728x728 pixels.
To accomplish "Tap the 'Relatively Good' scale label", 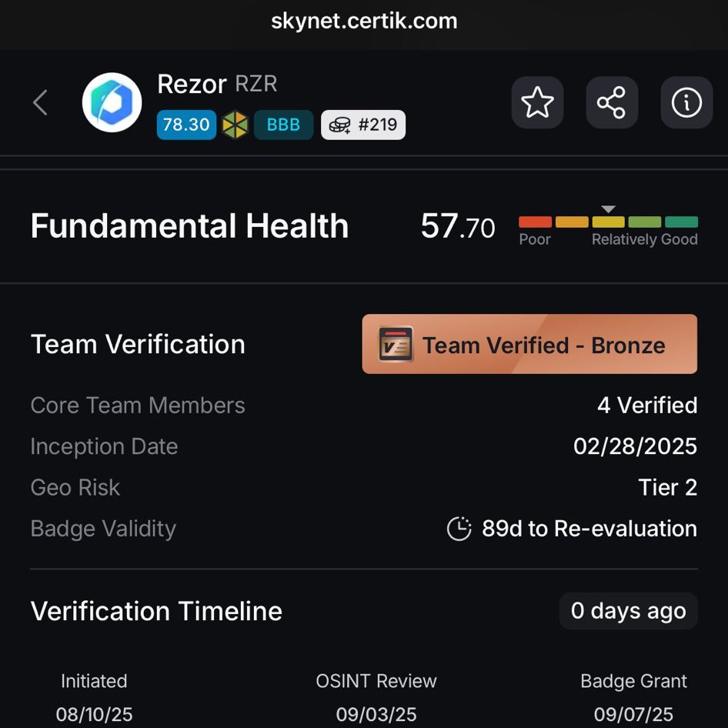I will (x=644, y=239).
